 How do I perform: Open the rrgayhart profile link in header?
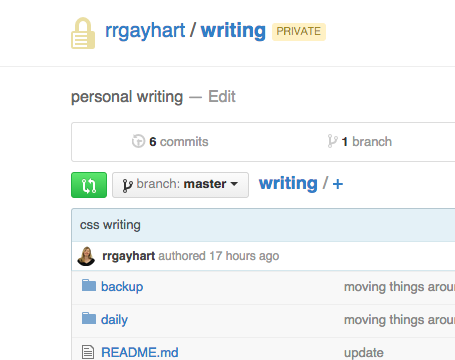coord(145,31)
